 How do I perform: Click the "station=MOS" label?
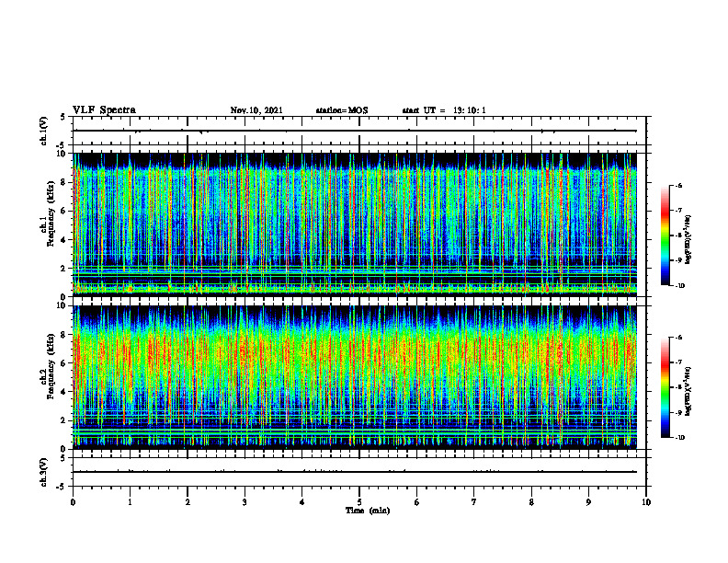tap(342, 110)
